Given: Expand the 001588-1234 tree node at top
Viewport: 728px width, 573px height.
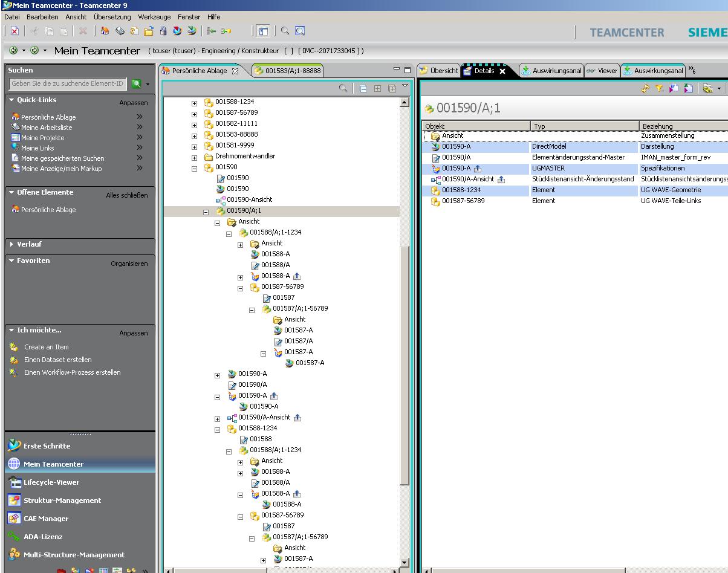Looking at the screenshot, I should (194, 103).
